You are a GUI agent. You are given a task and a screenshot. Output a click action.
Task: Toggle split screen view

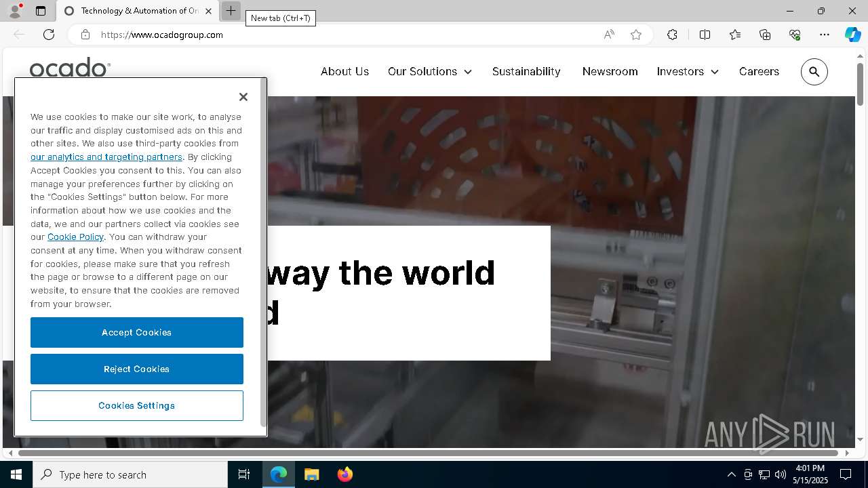[705, 35]
